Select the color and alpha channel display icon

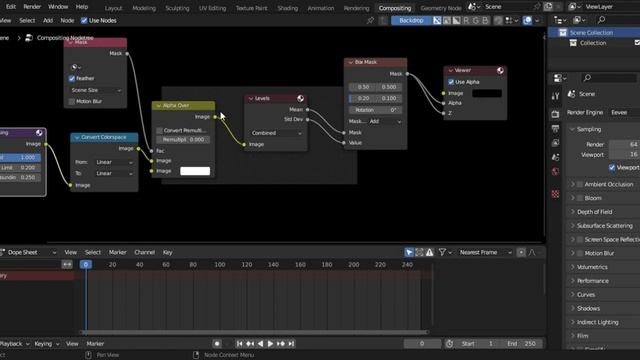pyautogui.click(x=437, y=20)
